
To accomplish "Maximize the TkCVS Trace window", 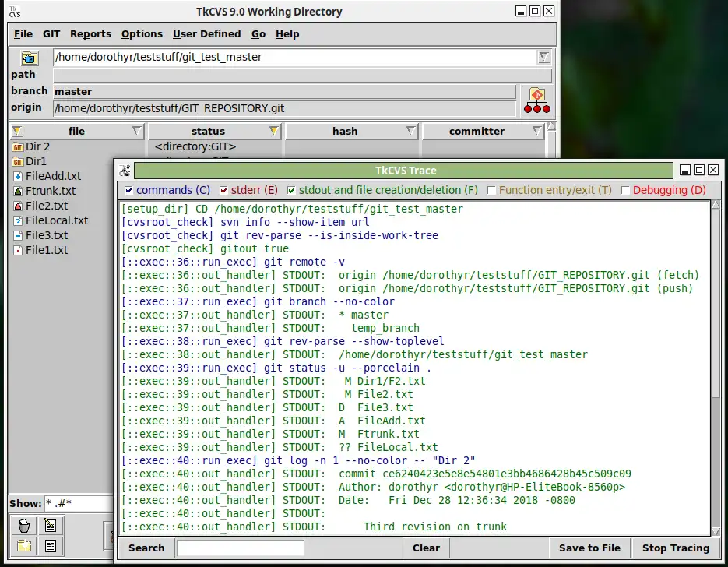I will (699, 170).
